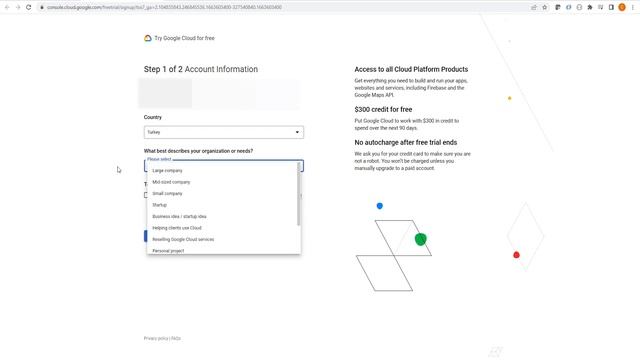Pick Helping clients use Cloud

(224, 228)
